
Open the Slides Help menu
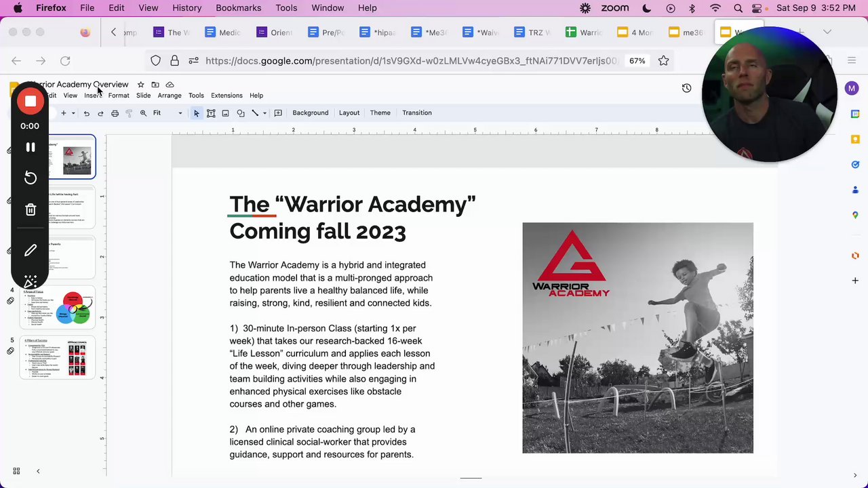256,96
